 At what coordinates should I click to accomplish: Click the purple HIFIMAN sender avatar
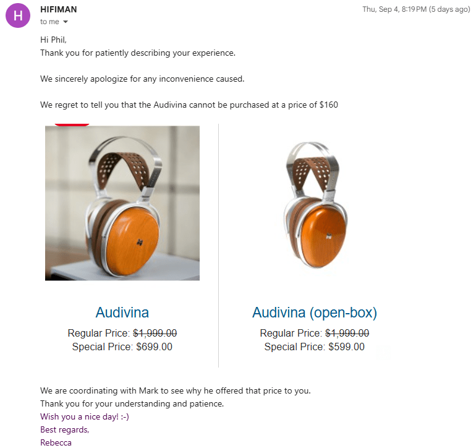(18, 15)
